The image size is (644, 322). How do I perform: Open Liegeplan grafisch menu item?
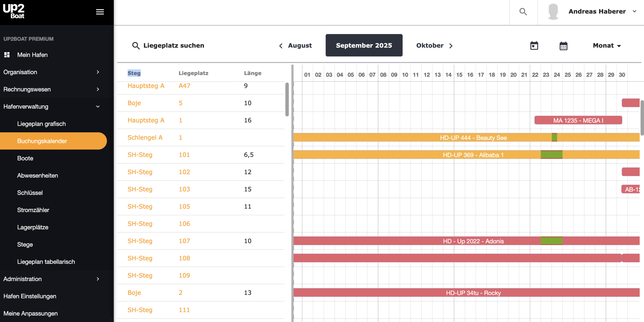point(41,124)
